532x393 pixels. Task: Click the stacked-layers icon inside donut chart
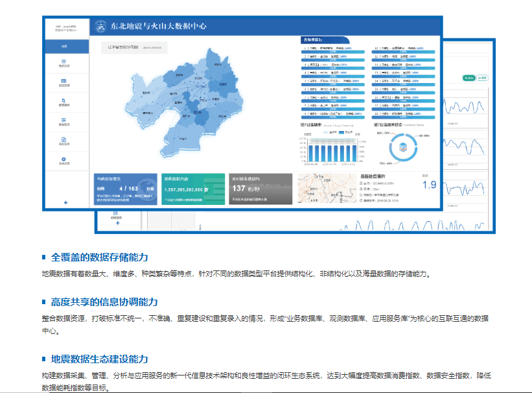pyautogui.click(x=403, y=147)
